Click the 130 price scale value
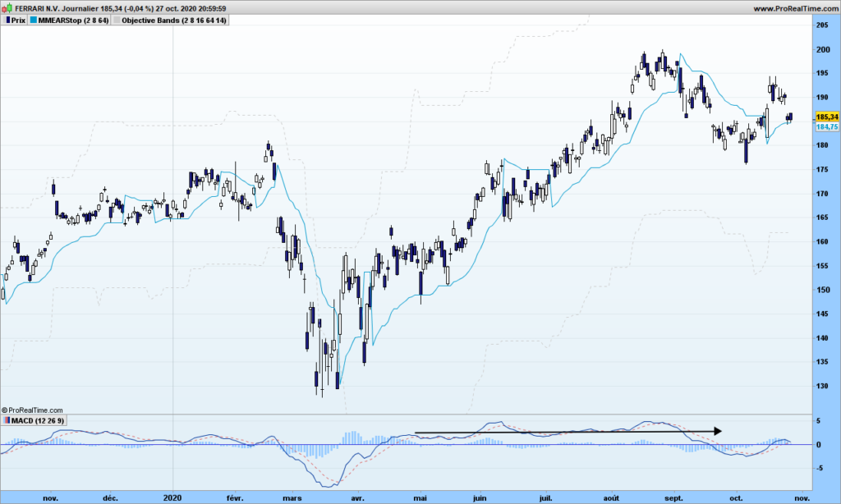This screenshot has width=841, height=504. 821,386
